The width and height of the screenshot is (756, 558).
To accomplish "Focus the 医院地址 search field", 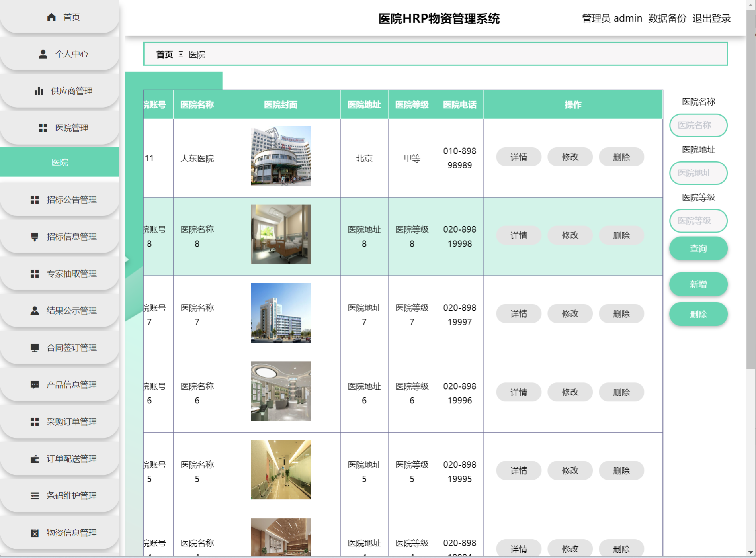I will [x=698, y=173].
